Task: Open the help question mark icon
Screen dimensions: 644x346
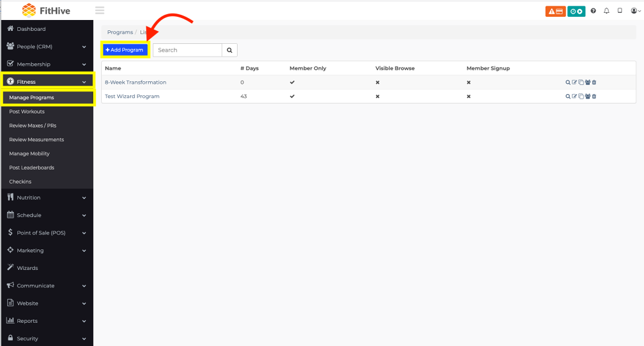Action: coord(593,11)
